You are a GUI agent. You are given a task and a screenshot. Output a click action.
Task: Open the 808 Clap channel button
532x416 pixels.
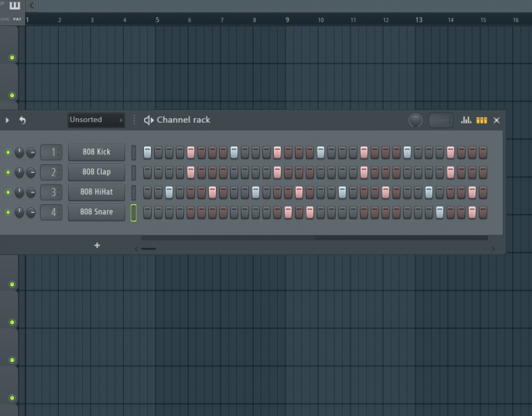(x=97, y=172)
